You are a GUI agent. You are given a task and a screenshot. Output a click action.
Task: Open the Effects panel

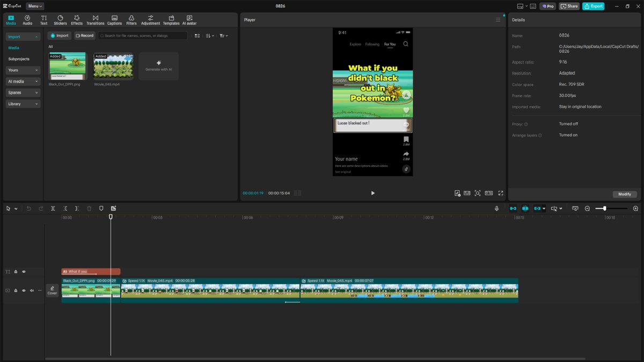[x=77, y=20]
